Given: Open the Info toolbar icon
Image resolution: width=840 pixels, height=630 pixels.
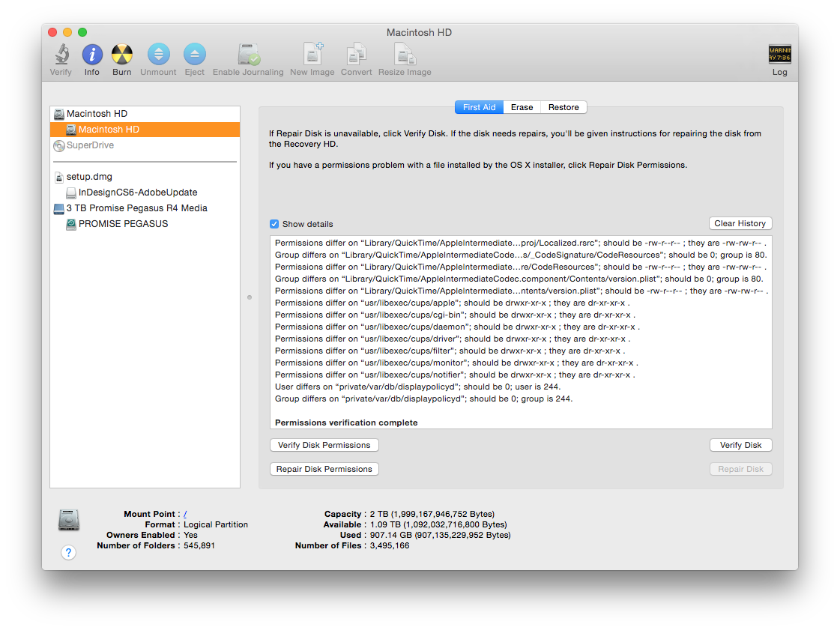Looking at the screenshot, I should coord(91,55).
